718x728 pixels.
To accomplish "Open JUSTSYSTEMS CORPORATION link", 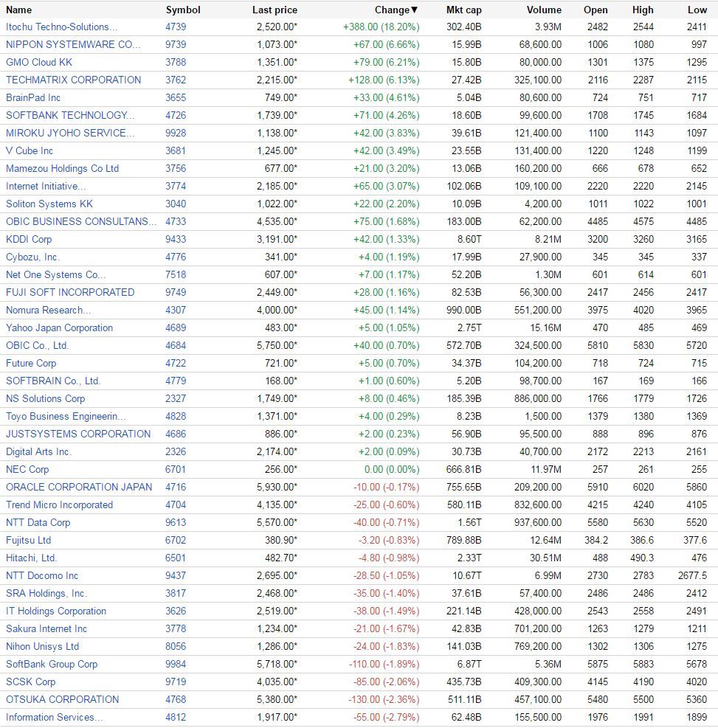I will click(78, 434).
